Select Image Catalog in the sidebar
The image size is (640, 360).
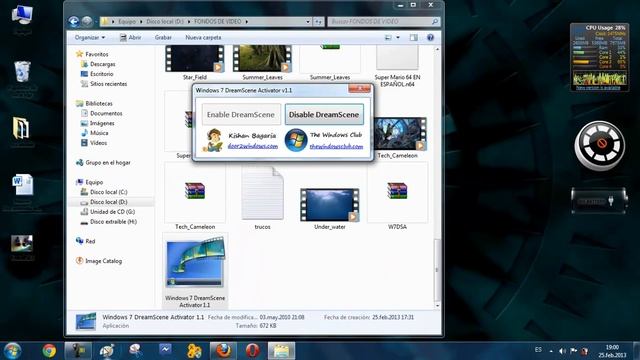(x=103, y=261)
